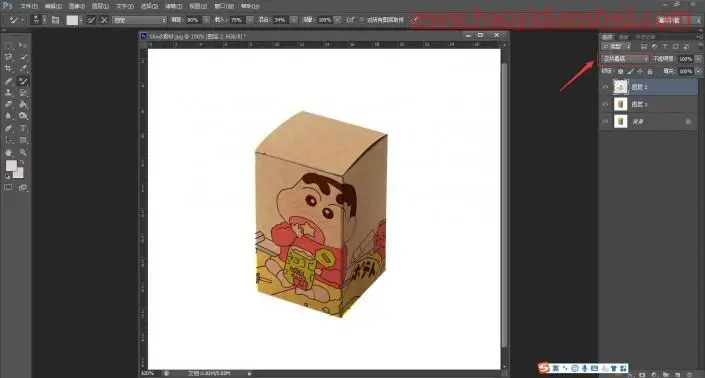Select the Horizontal Type tool
This screenshot has height=378, width=705.
click(23, 129)
